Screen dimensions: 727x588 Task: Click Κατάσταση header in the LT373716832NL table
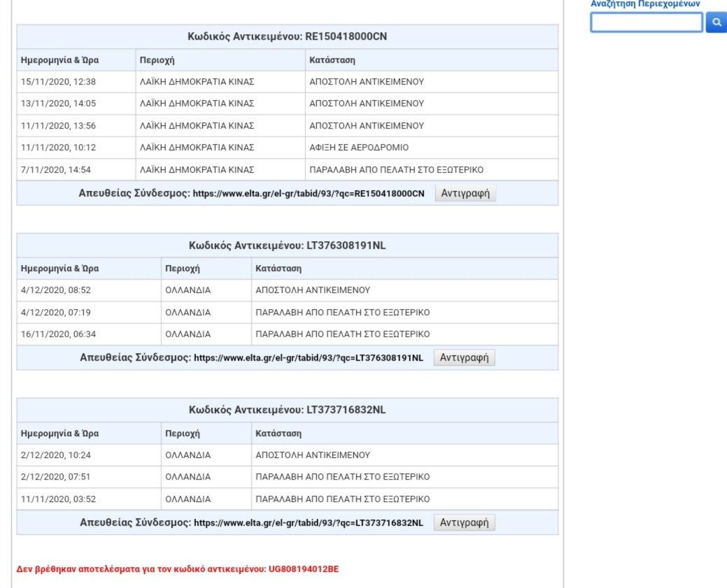278,433
